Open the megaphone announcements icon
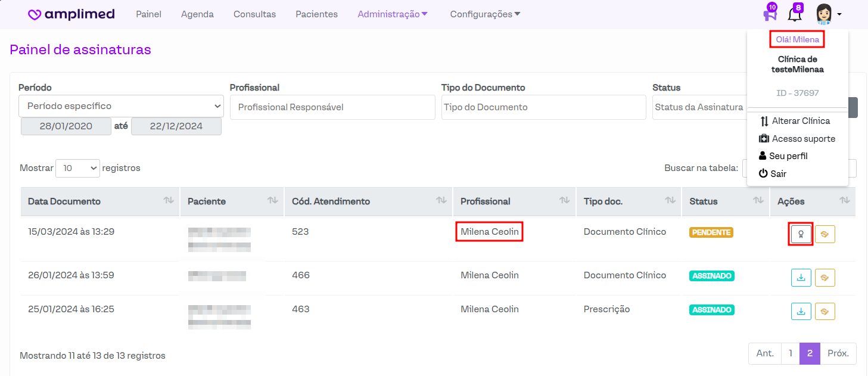 [x=770, y=14]
